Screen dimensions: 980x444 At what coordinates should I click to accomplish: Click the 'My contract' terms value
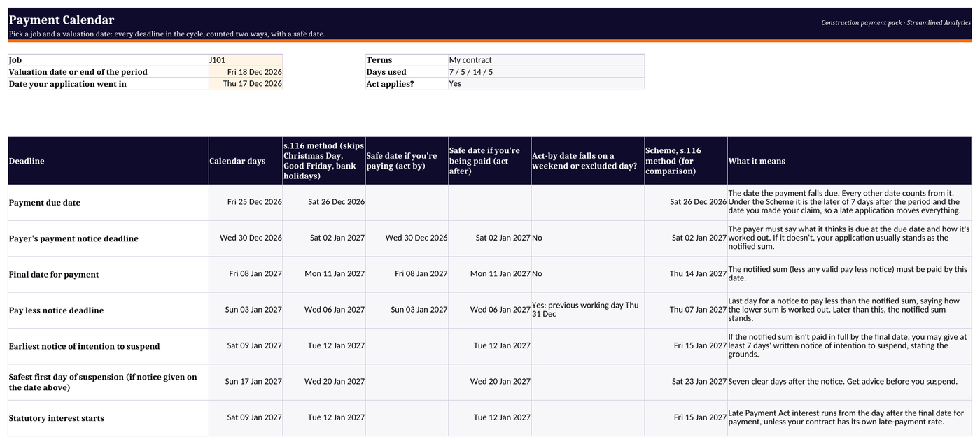(x=546, y=60)
